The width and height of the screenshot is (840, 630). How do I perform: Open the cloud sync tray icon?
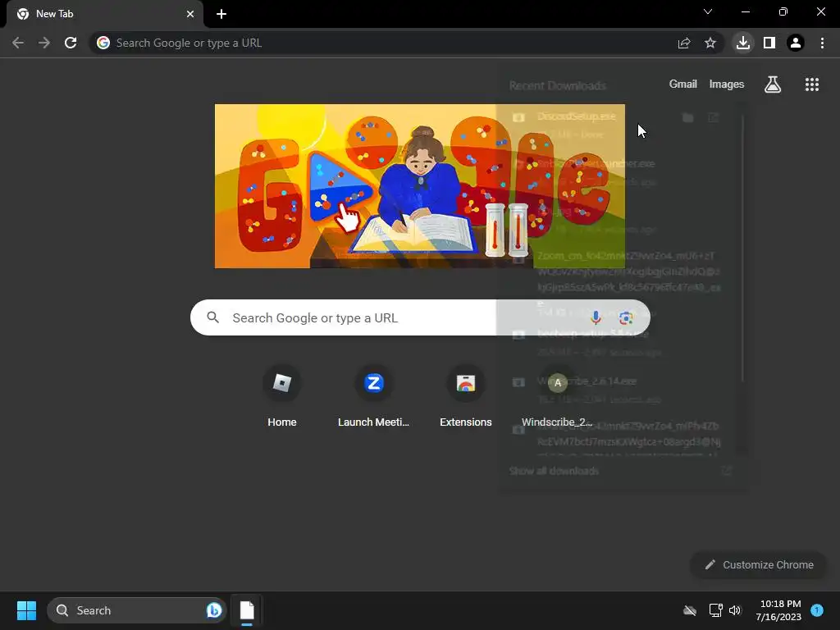689,610
